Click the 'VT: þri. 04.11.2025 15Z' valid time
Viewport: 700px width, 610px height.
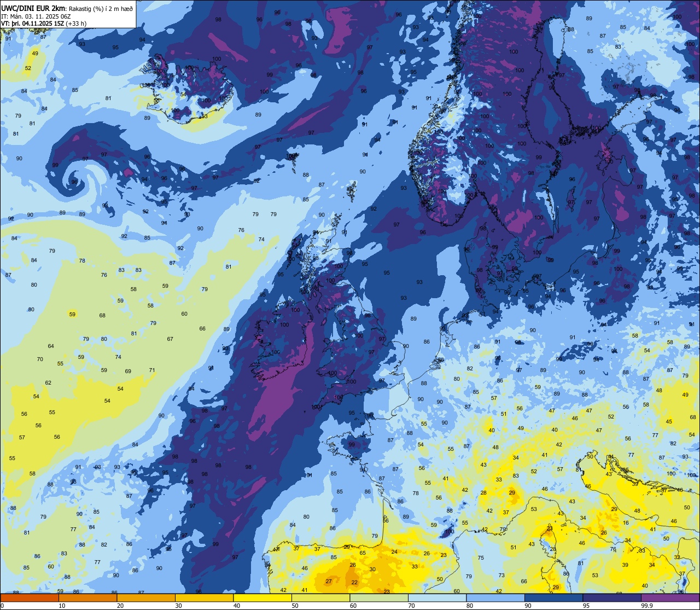coord(32,24)
